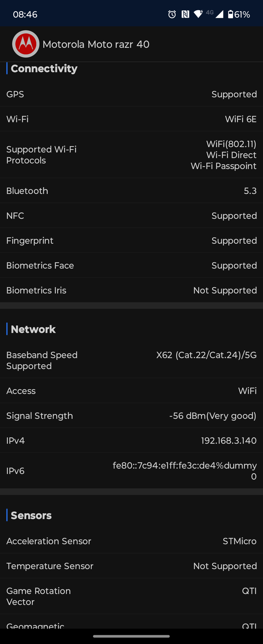Tap the IPv4 address 192.168.3.140
Viewport: 263px width, 644px height.
tap(229, 440)
